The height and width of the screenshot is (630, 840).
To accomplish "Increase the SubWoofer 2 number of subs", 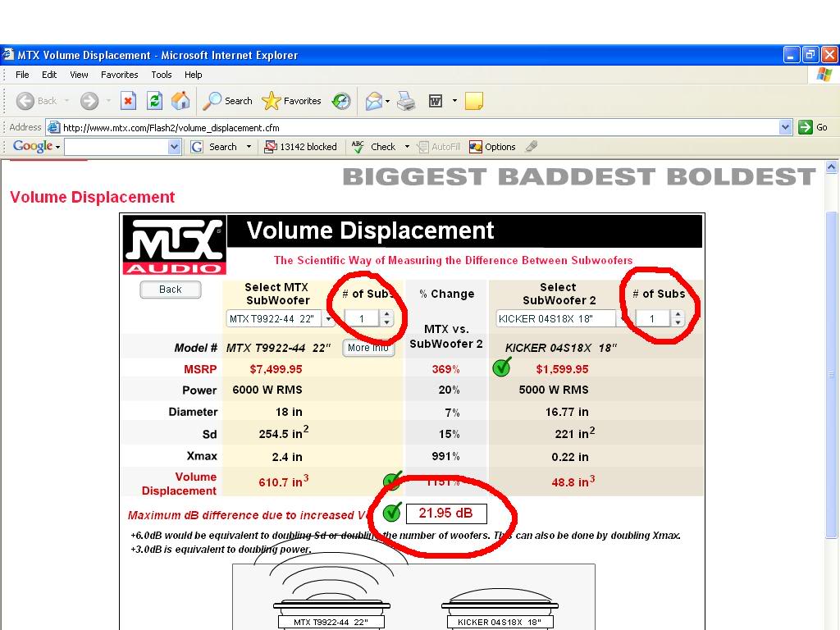I will point(678,314).
